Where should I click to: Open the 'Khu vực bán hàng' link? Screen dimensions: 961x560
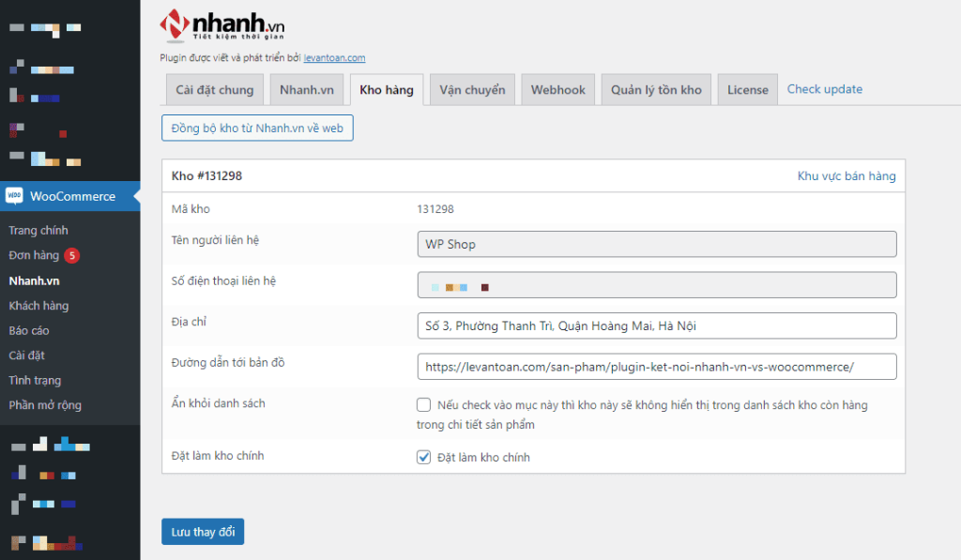[846, 175]
